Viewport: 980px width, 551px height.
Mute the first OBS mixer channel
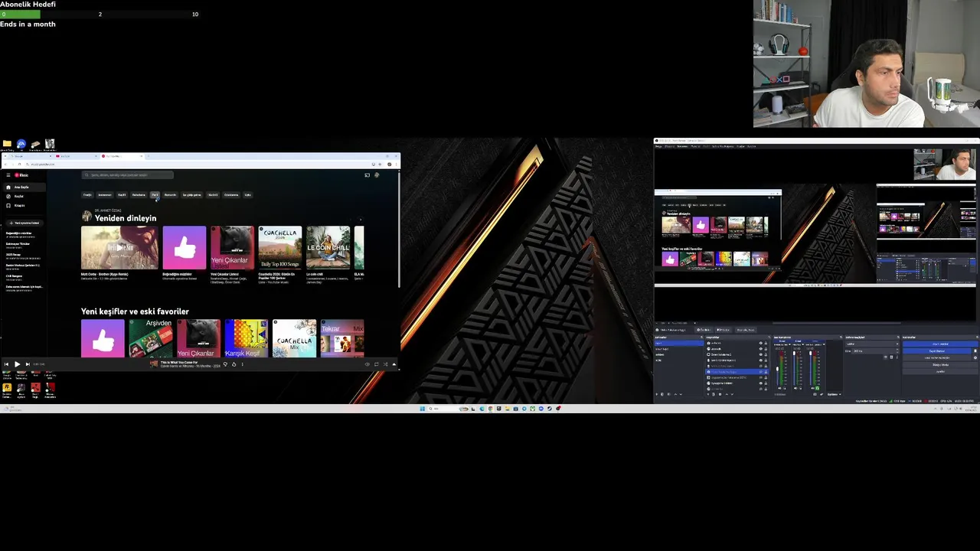779,388
